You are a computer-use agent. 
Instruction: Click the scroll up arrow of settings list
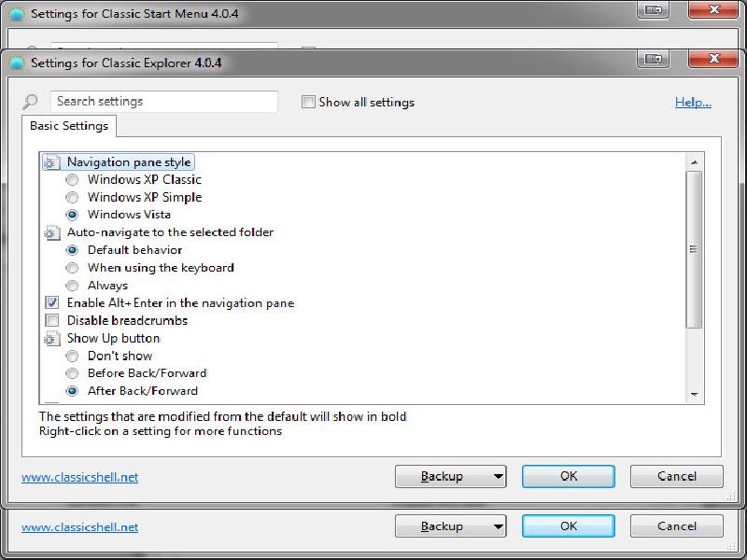(694, 162)
